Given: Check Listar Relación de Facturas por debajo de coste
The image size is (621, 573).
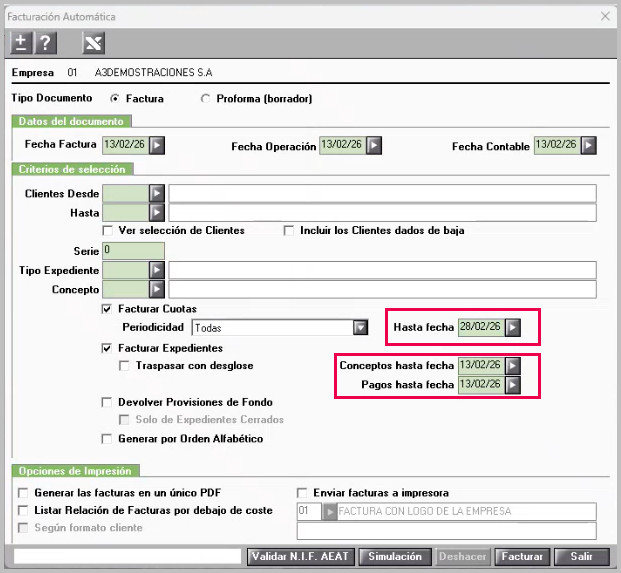Looking at the screenshot, I should pyautogui.click(x=23, y=510).
